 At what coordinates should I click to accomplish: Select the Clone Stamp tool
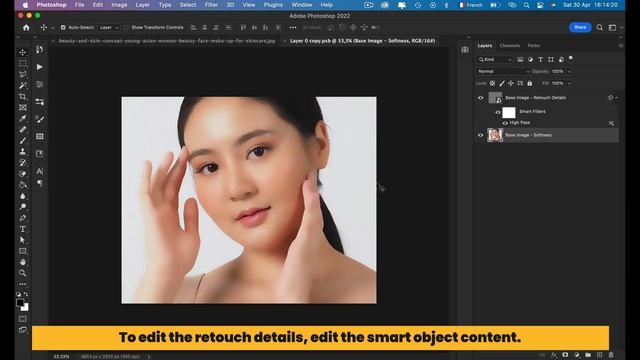(23, 151)
